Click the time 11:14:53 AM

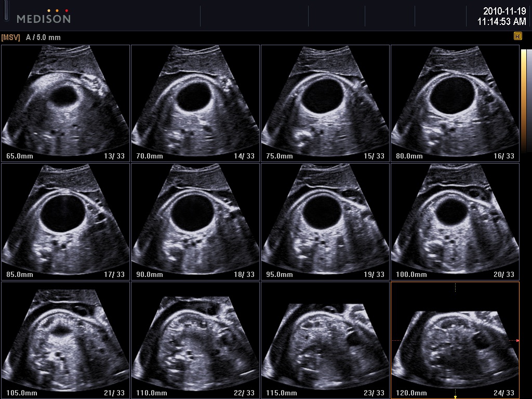pyautogui.click(x=502, y=22)
